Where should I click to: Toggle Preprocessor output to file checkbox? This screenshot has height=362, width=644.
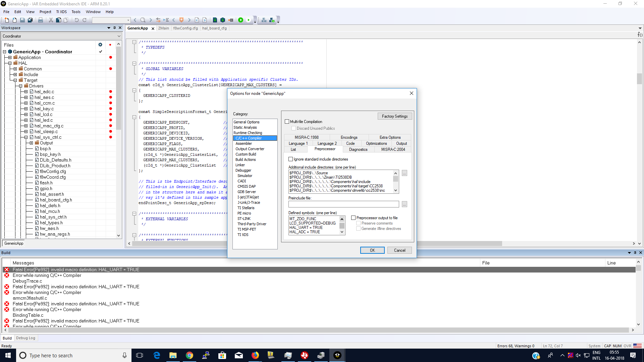tap(353, 218)
